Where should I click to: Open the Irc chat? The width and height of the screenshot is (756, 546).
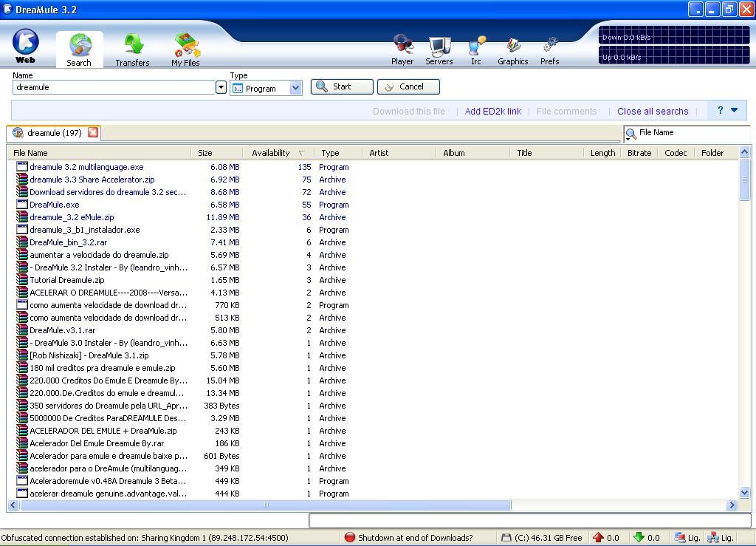pos(476,50)
